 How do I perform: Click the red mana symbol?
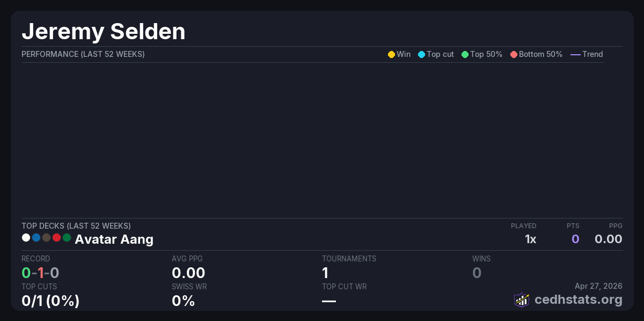[x=56, y=237]
